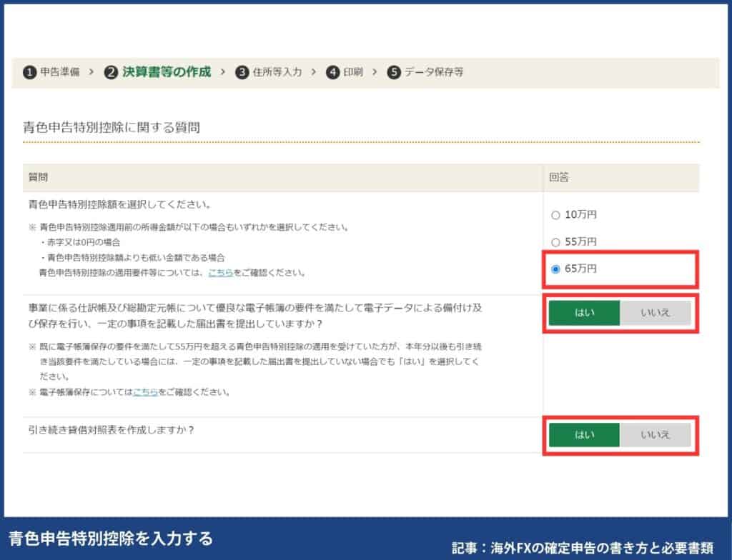Click the question about 仕訳帳及び総勘定元帳
Viewport: 732px width, 560px height.
[255, 316]
